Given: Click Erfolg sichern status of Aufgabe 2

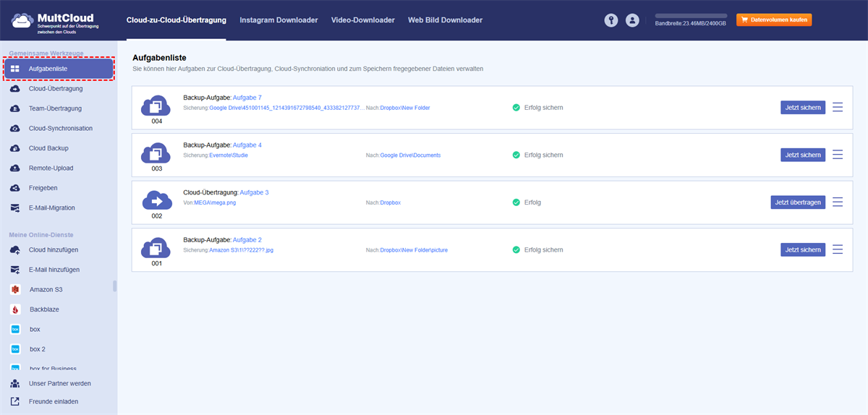Looking at the screenshot, I should point(544,249).
